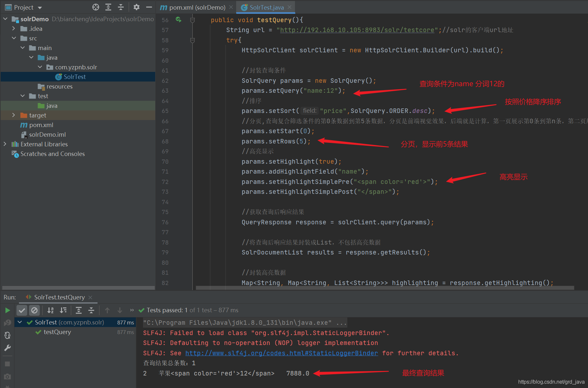This screenshot has width=588, height=388.
Task: Collapse all test results
Action: pyautogui.click(x=91, y=310)
